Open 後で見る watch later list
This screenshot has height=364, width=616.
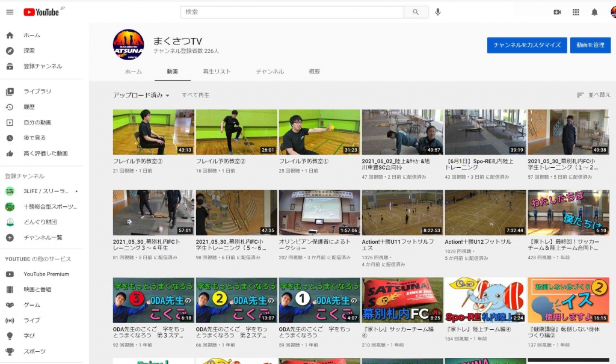[x=34, y=138]
